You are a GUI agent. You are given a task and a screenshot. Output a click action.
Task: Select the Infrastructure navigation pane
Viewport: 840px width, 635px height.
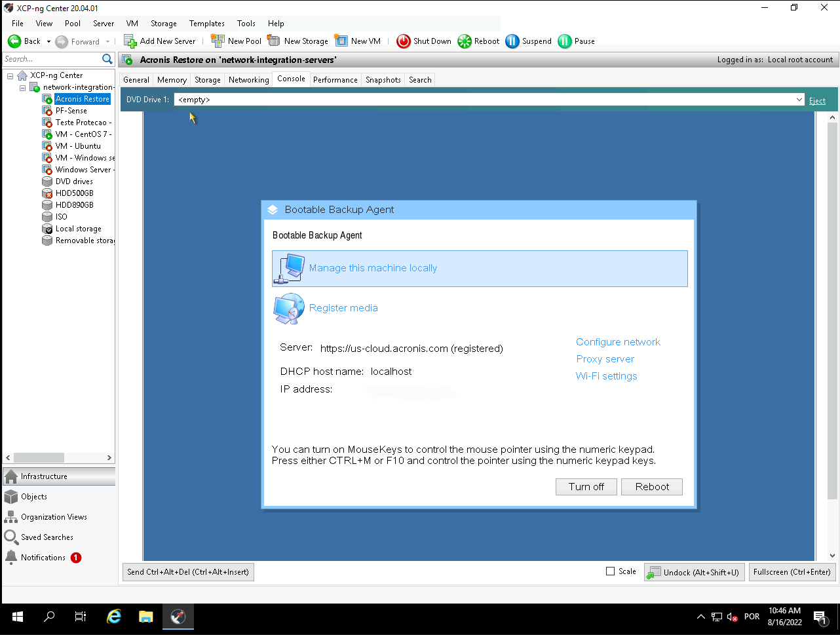tap(59, 476)
